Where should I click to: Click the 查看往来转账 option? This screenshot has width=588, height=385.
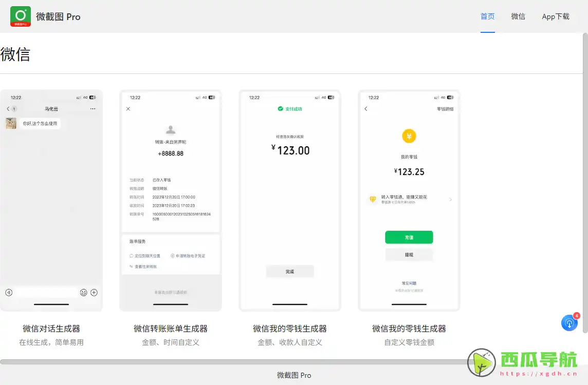coord(143,266)
